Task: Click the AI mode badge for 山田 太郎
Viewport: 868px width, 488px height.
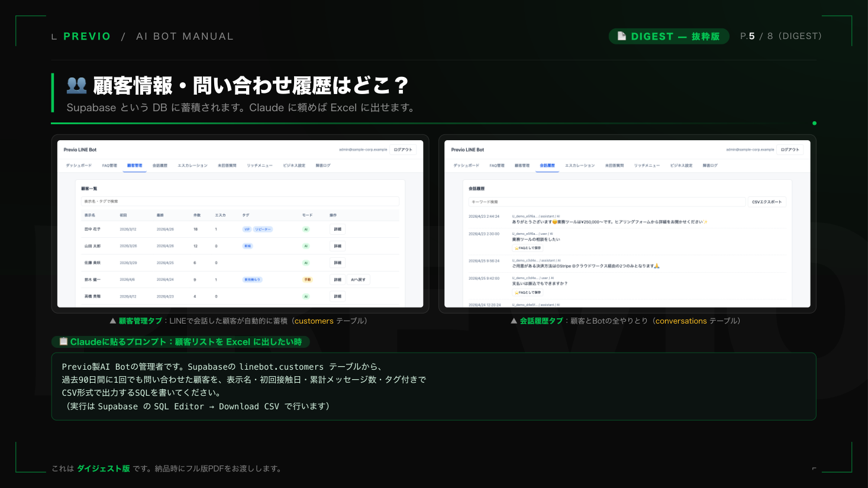Action: click(306, 245)
